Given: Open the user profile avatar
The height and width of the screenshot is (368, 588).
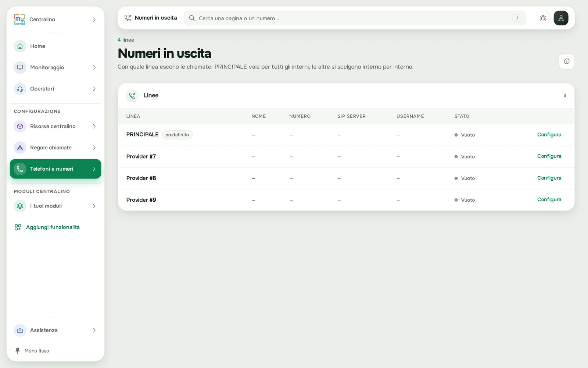Looking at the screenshot, I should pos(561,18).
